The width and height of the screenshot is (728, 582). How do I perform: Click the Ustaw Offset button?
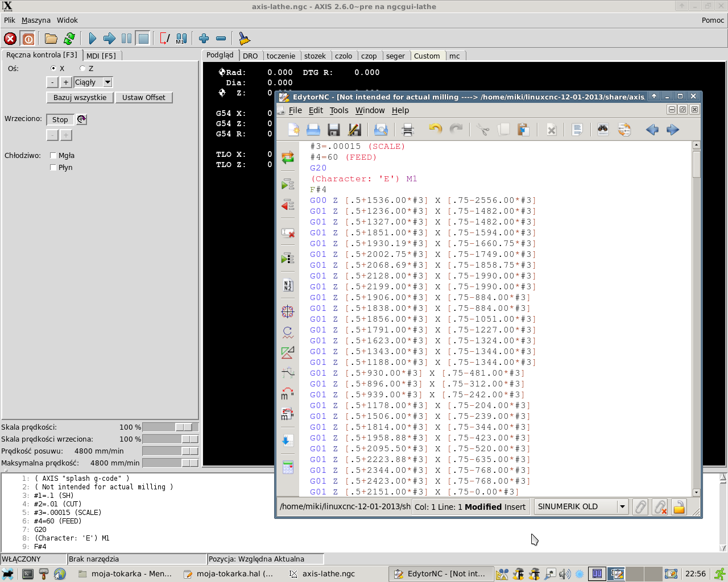[x=143, y=97]
